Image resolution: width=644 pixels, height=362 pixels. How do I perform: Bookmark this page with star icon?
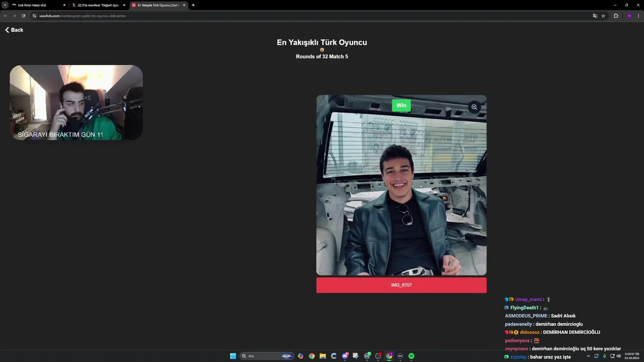pyautogui.click(x=603, y=16)
